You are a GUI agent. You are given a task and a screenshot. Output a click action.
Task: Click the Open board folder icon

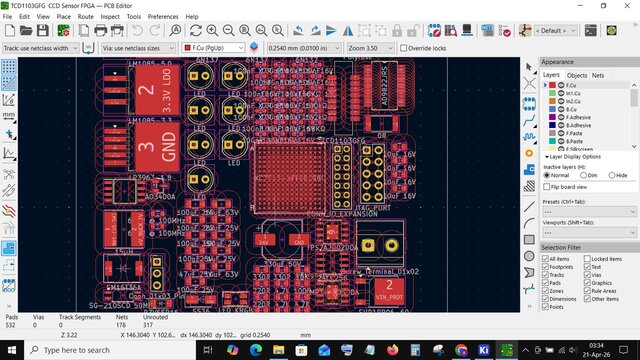26,31
